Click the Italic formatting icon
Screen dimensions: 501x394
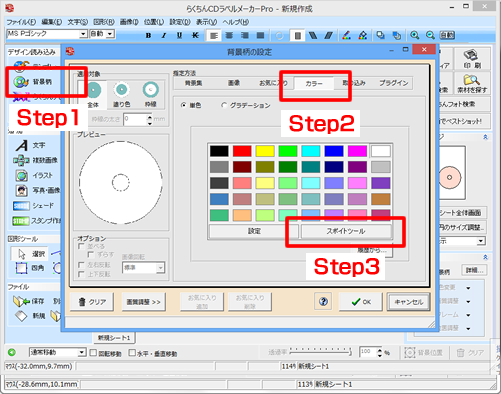click(164, 35)
